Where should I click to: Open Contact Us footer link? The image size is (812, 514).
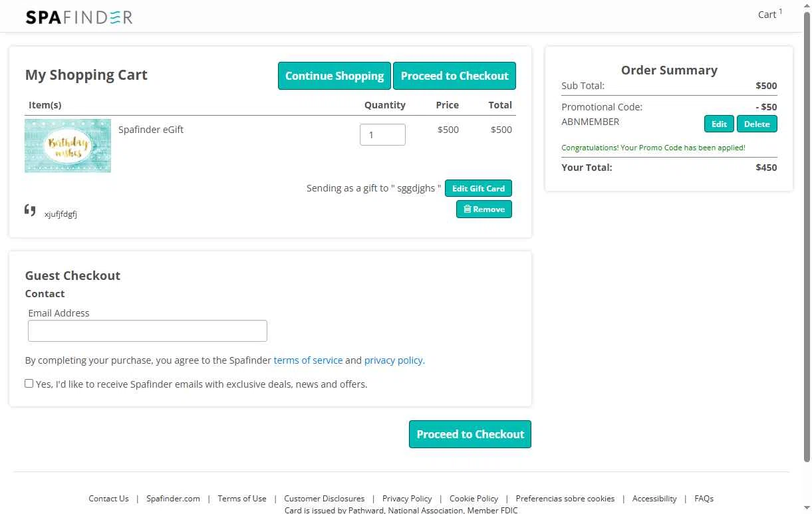[108, 498]
